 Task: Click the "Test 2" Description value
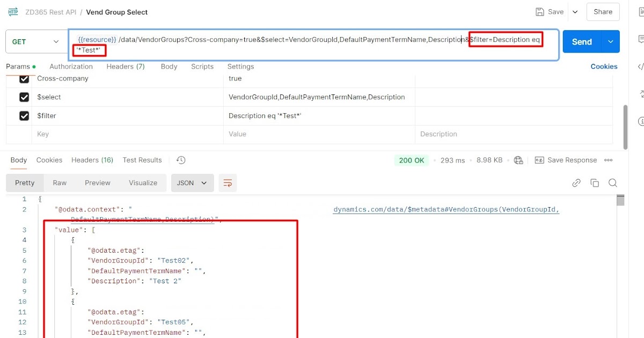(x=165, y=281)
